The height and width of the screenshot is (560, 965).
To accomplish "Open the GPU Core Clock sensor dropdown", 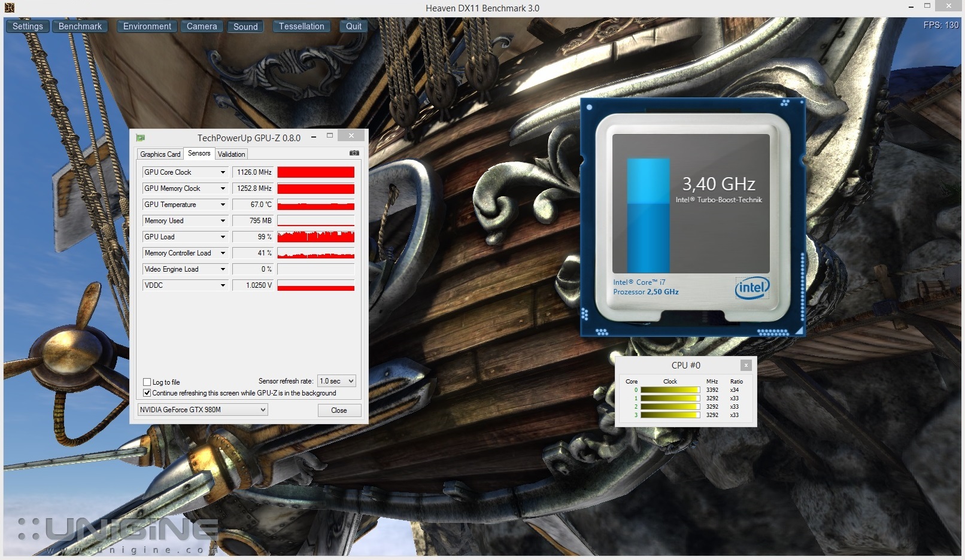I will pos(223,172).
